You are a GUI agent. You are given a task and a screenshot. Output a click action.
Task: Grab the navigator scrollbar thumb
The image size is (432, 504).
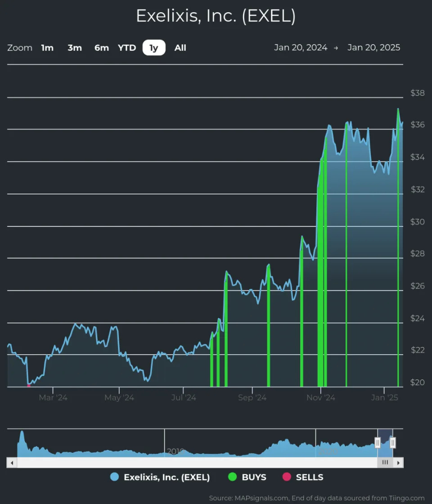tap(385, 463)
